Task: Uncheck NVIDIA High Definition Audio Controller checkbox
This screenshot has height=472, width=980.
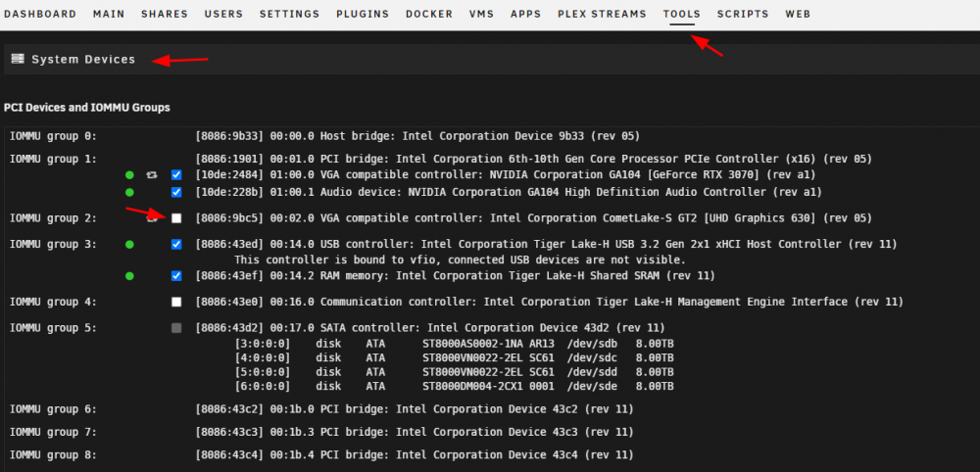Action: [x=176, y=192]
